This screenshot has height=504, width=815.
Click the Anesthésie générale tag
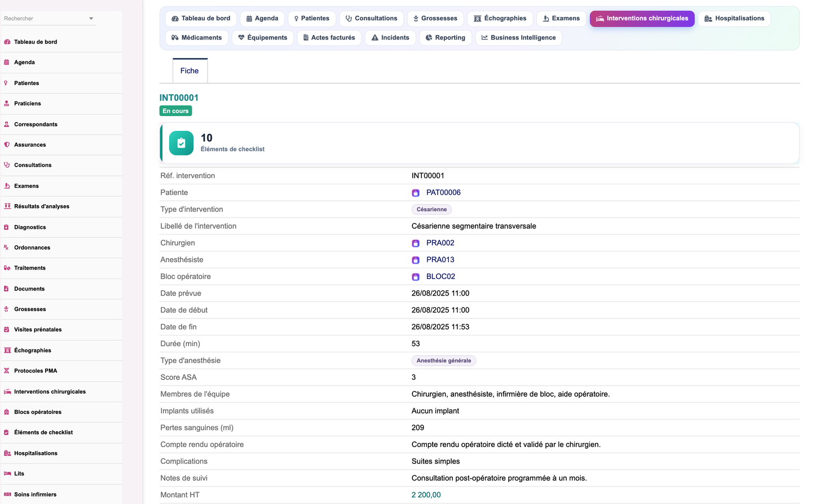tap(444, 361)
